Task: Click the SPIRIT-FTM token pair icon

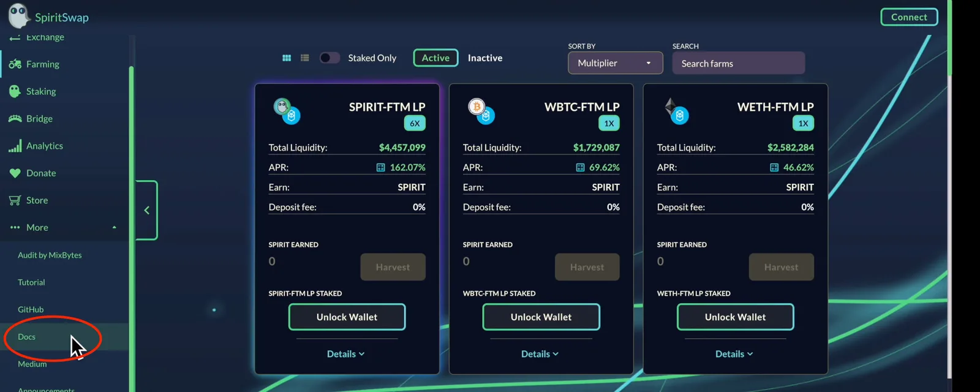Action: [287, 111]
